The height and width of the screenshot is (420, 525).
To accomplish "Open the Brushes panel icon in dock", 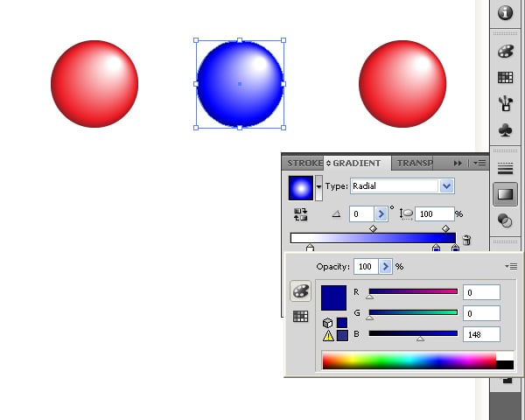I will click(x=506, y=103).
